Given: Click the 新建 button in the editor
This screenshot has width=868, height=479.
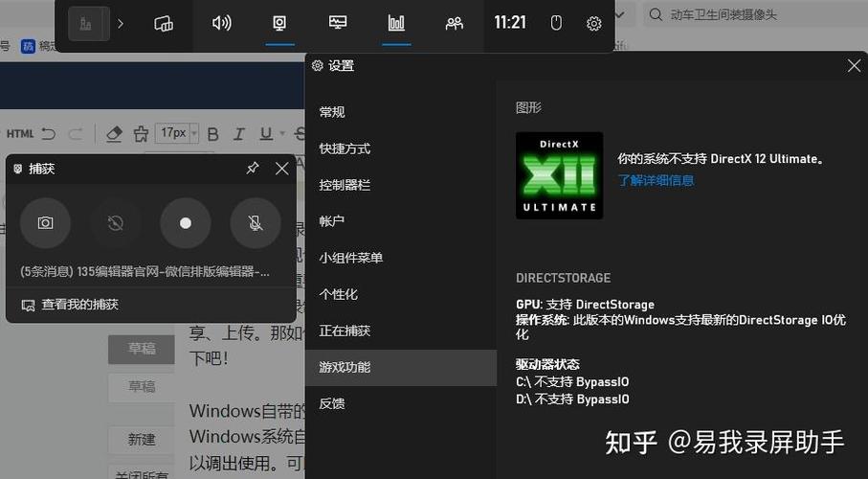Looking at the screenshot, I should [x=142, y=440].
